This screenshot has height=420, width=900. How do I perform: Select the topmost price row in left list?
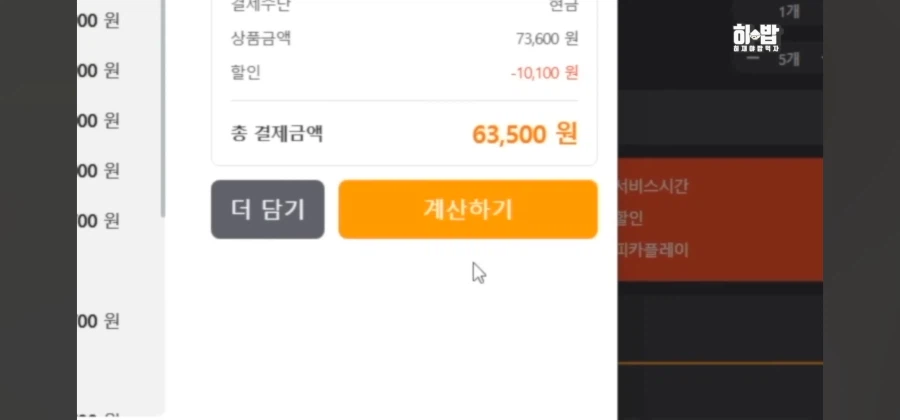click(x=98, y=21)
